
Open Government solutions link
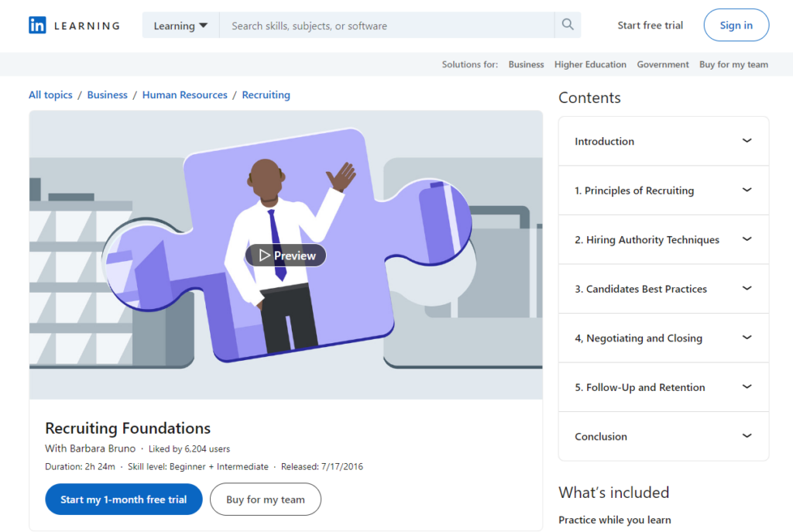tap(663, 64)
